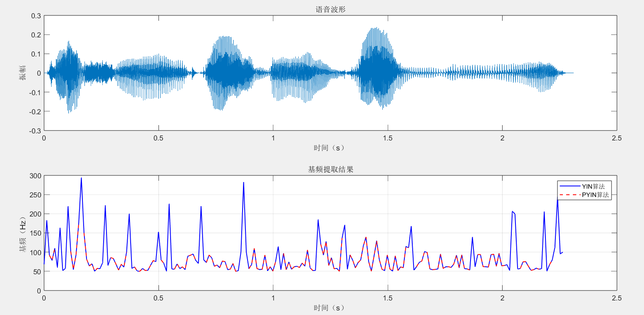Viewport: 644px width, 315px height.
Task: Click the 0.3 amplitude tick label
Action: (x=37, y=16)
